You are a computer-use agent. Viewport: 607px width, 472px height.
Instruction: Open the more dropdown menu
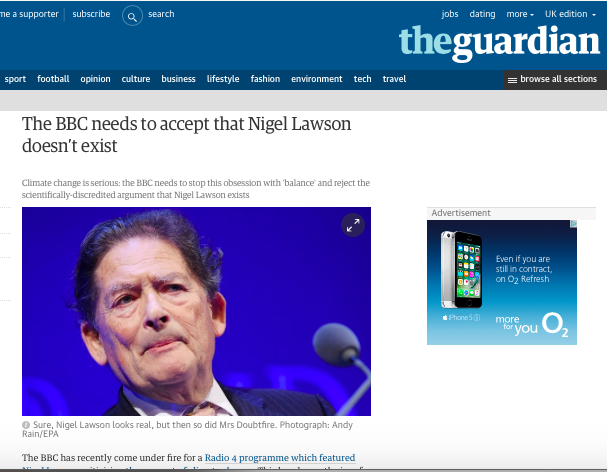pyautogui.click(x=520, y=14)
